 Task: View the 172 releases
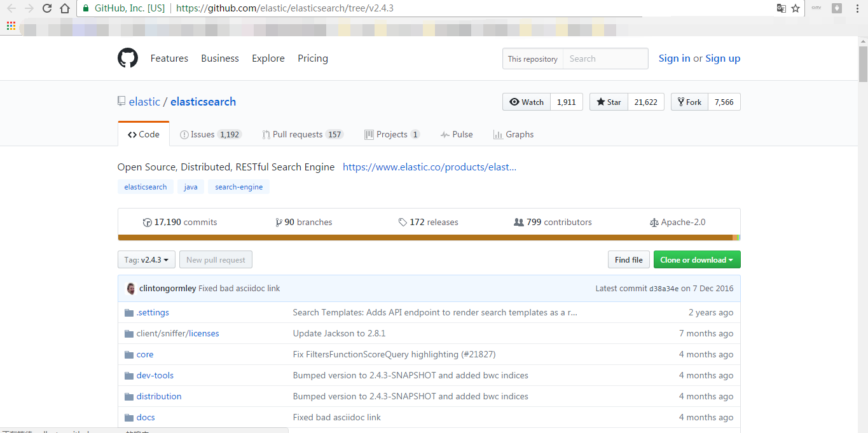point(428,223)
